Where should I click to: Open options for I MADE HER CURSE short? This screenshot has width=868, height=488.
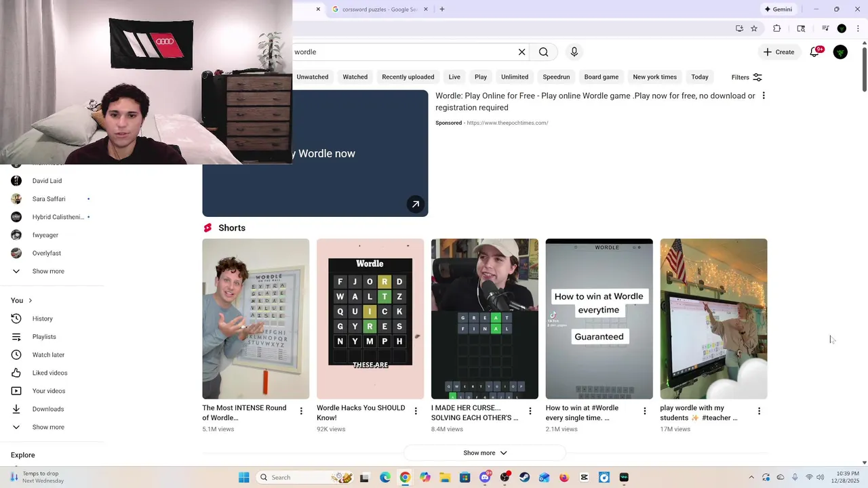point(530,411)
